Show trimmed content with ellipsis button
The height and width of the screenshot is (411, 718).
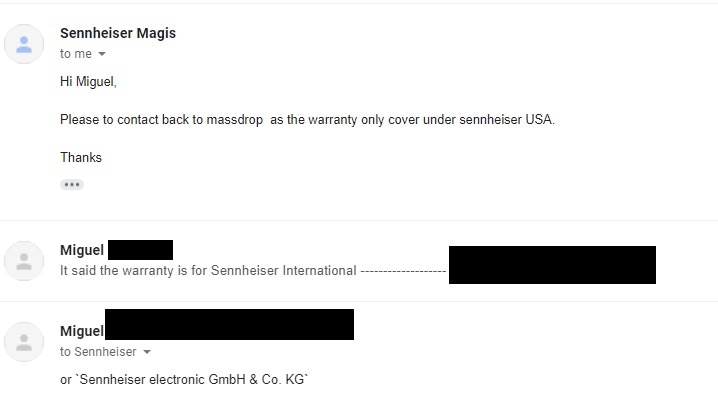[x=71, y=185]
